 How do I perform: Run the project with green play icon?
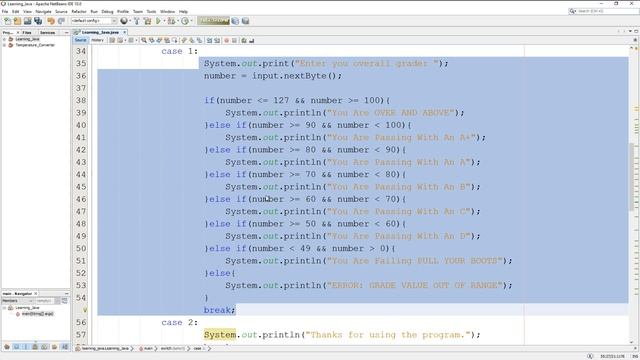point(158,21)
